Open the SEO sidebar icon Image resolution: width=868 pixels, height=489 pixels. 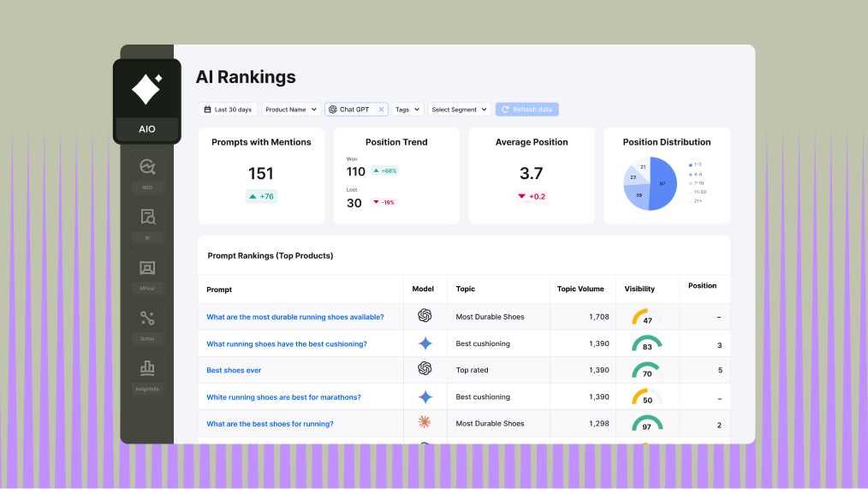coord(146,167)
